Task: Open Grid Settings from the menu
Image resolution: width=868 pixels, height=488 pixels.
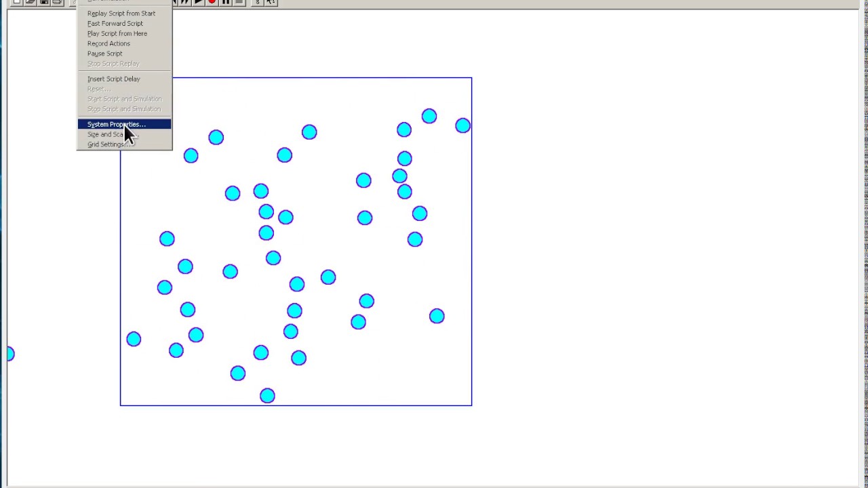Action: click(x=124, y=144)
